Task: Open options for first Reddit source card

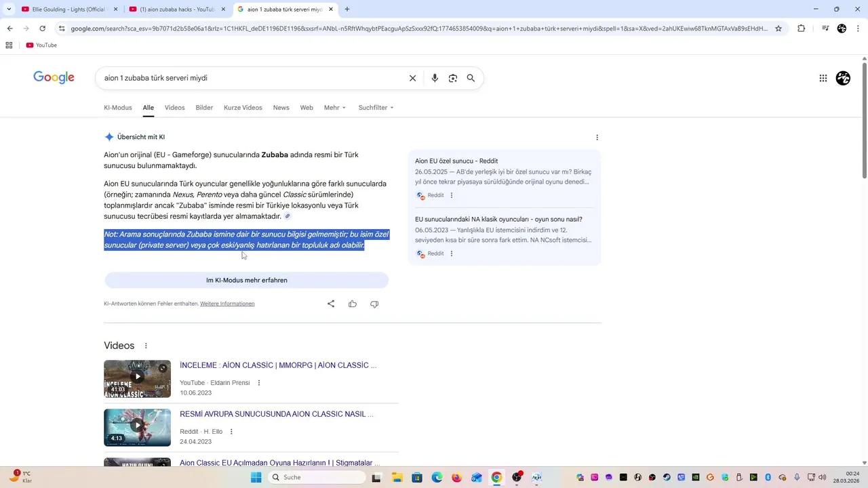Action: click(x=452, y=195)
